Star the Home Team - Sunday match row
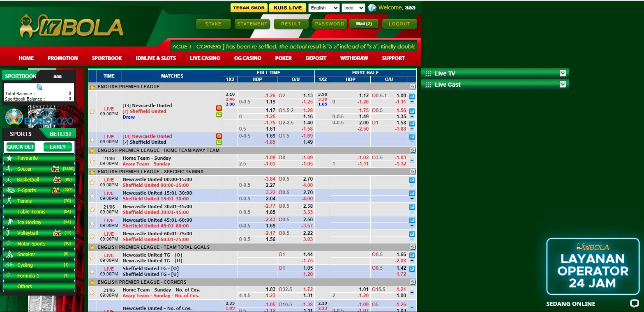The height and width of the screenshot is (312, 644). (x=92, y=161)
